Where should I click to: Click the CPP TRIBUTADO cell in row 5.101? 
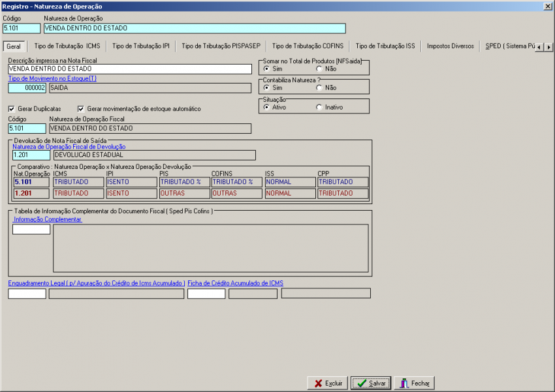click(x=343, y=182)
